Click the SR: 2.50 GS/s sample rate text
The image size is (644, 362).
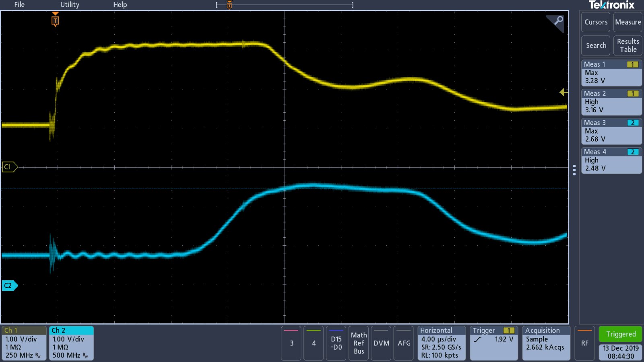441,348
